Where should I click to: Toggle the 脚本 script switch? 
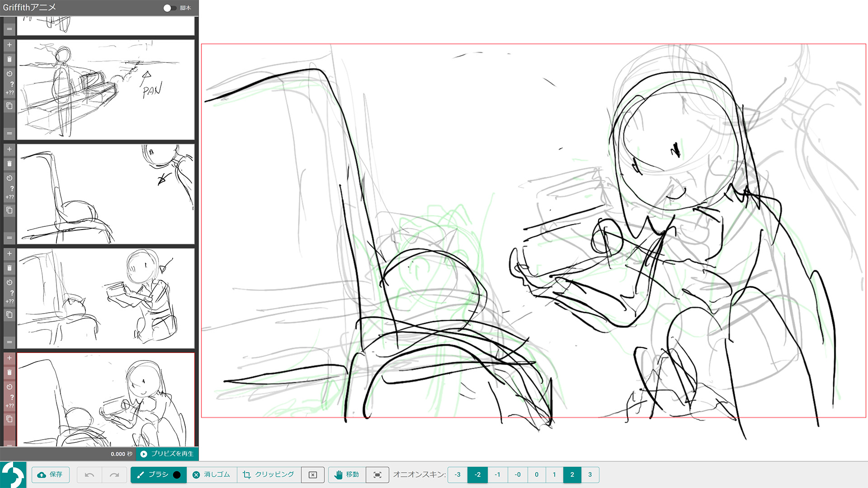click(170, 8)
